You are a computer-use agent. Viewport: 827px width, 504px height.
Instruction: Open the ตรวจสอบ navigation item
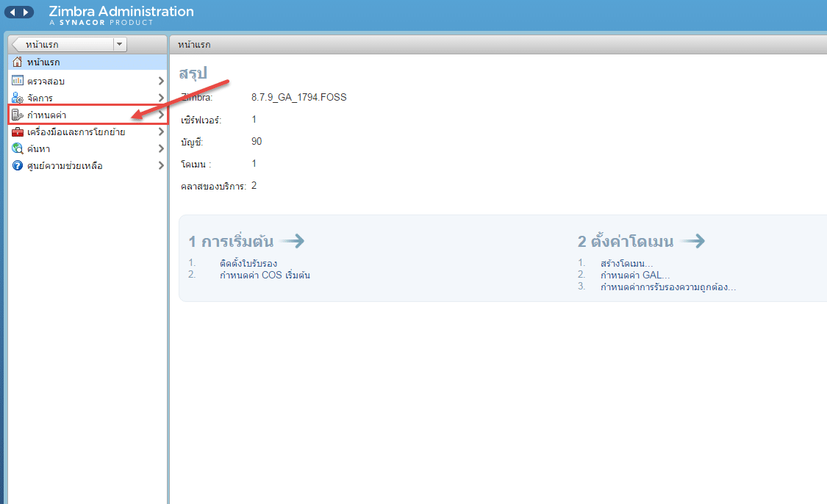pyautogui.click(x=87, y=82)
